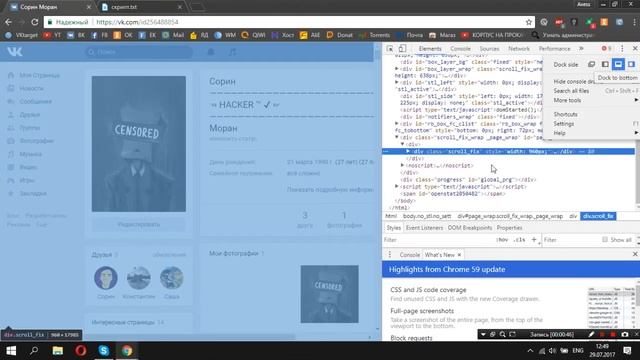Select the Styles sidebar tab
This screenshot has height=360, width=640.
(x=393, y=228)
